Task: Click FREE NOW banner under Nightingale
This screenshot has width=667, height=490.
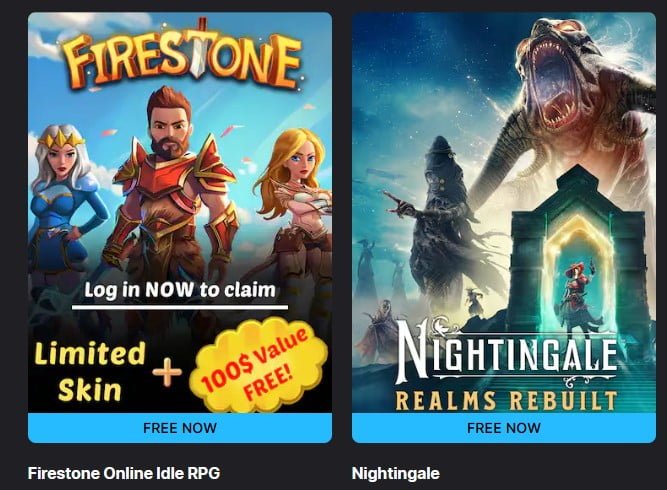Action: (x=504, y=428)
